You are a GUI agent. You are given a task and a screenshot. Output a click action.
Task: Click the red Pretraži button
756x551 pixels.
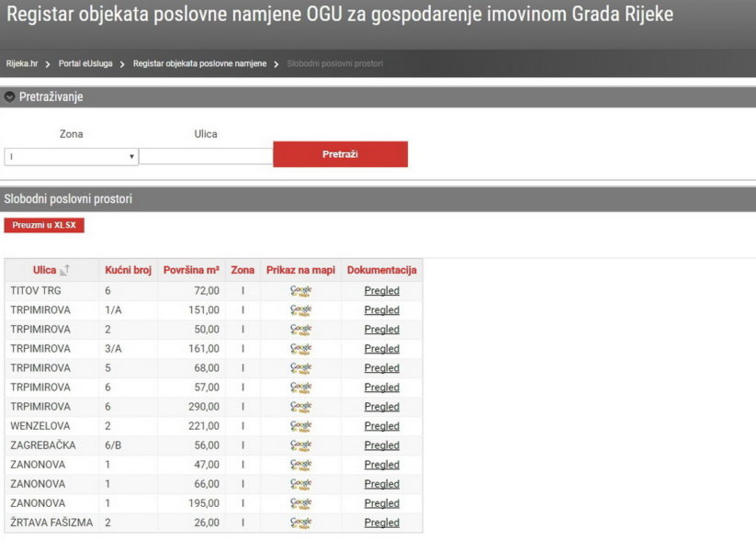(x=340, y=154)
